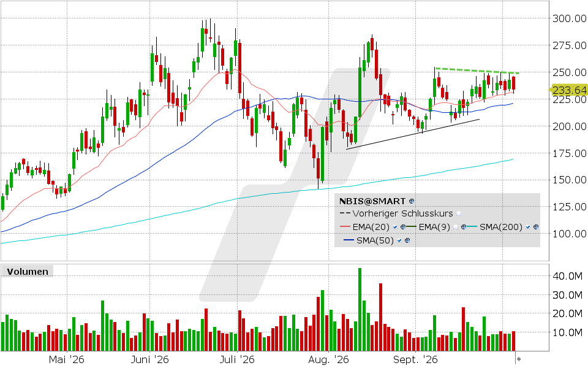Click the 300.00 price axis label

pos(569,18)
